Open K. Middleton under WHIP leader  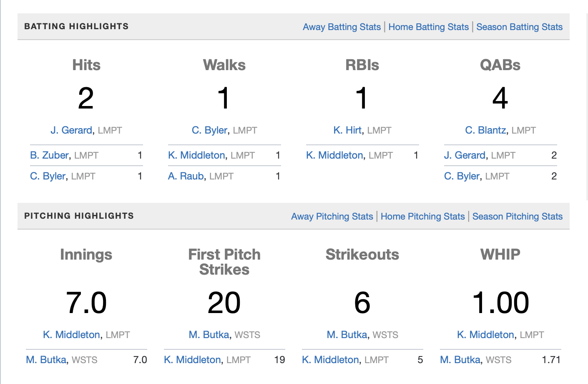(485, 335)
